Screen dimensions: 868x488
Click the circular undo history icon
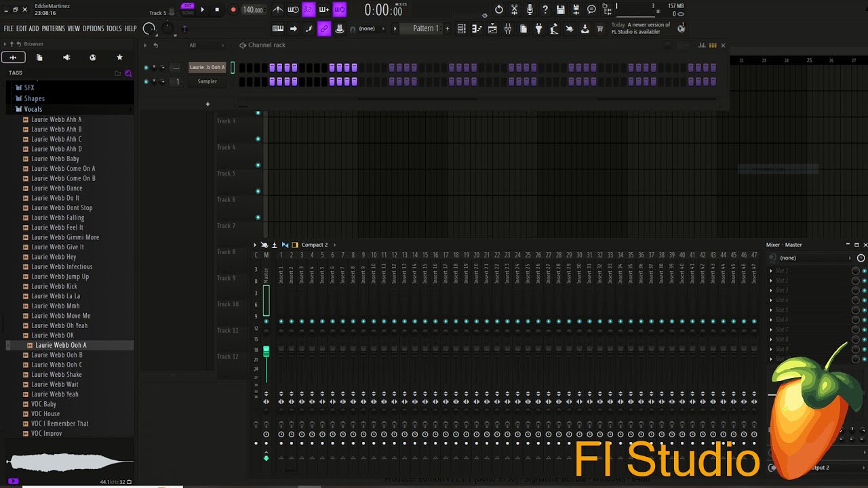499,9
